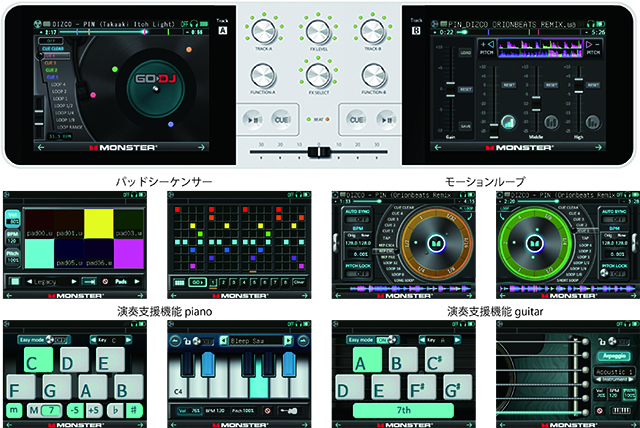
Task: Tap the G chord pad on piano screen
Action: (x=57, y=388)
